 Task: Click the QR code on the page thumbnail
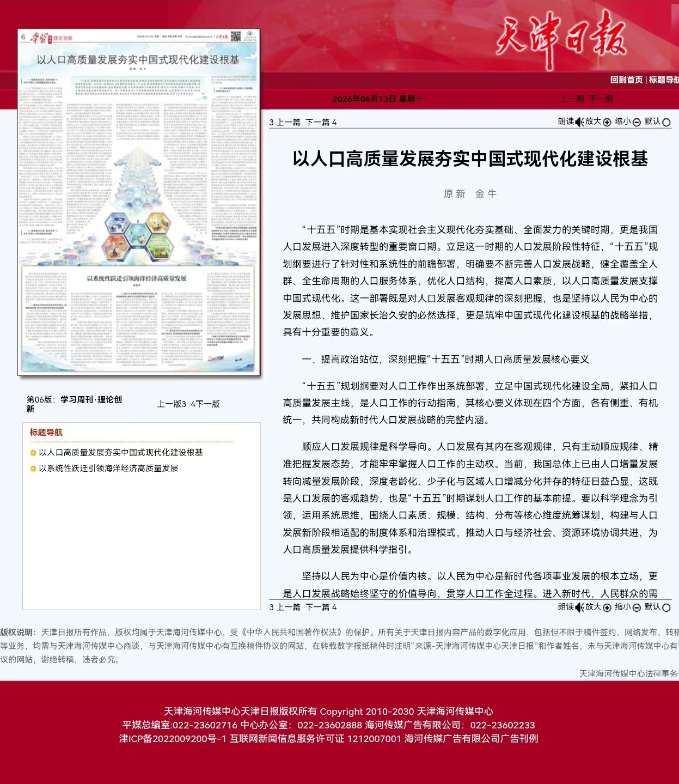[236, 37]
